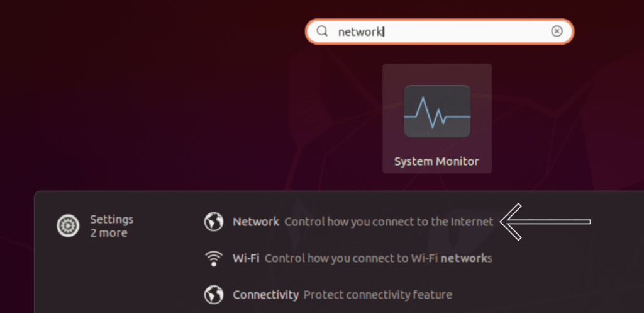The width and height of the screenshot is (644, 313).
Task: Click the globe icon beside Network
Action: pyautogui.click(x=214, y=222)
